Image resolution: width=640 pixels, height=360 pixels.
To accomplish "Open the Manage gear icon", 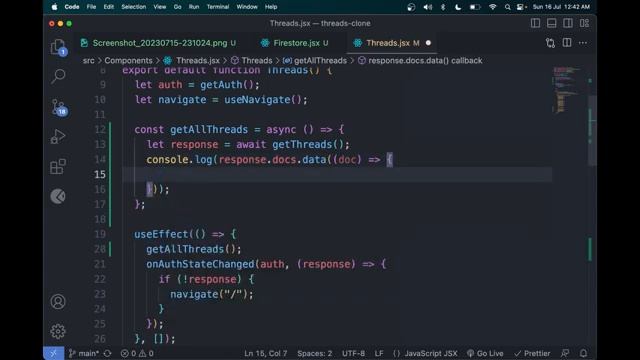I will click(x=58, y=331).
